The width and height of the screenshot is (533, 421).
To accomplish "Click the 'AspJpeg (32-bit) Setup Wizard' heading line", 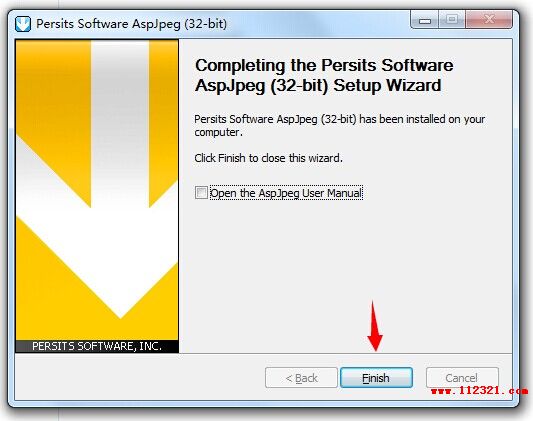I will tap(318, 85).
